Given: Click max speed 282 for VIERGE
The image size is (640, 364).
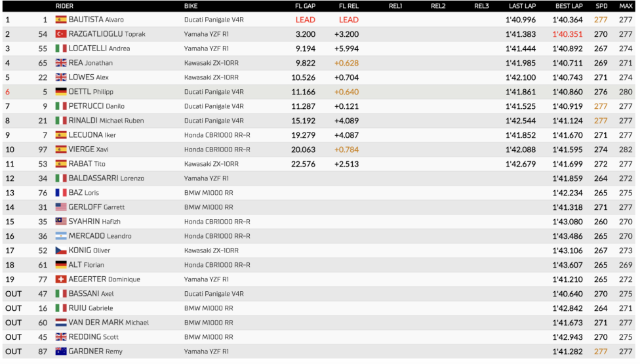Looking at the screenshot, I should coord(626,150).
